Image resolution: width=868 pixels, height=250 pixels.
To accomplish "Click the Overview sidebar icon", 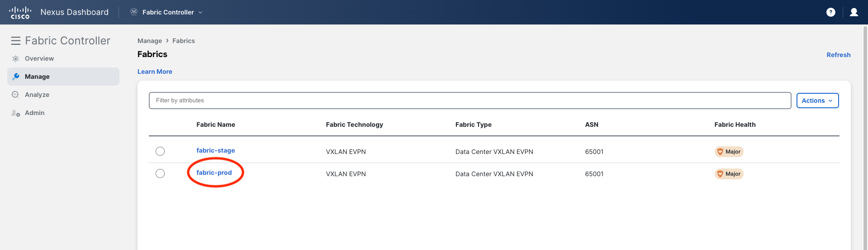I will pyautogui.click(x=16, y=58).
